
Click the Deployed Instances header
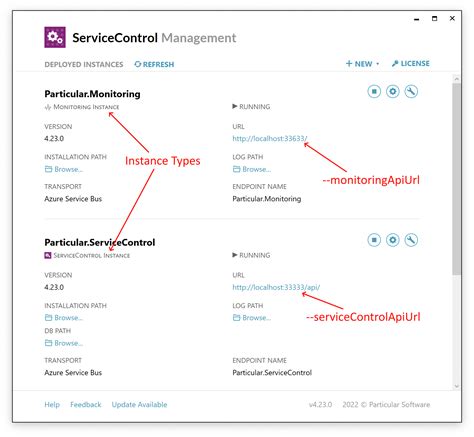84,64
